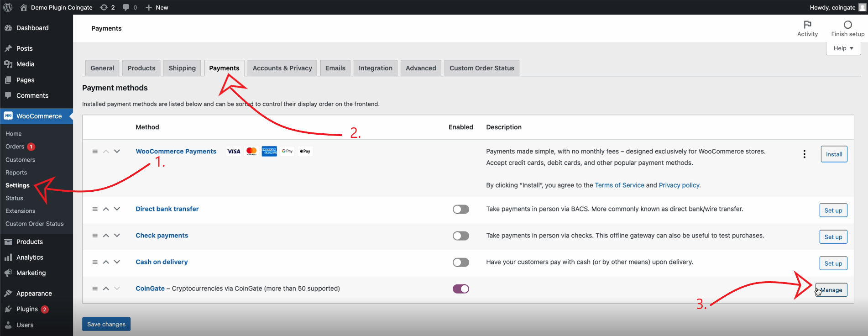Save changes to payment settings
This screenshot has height=336, width=868.
click(x=106, y=324)
